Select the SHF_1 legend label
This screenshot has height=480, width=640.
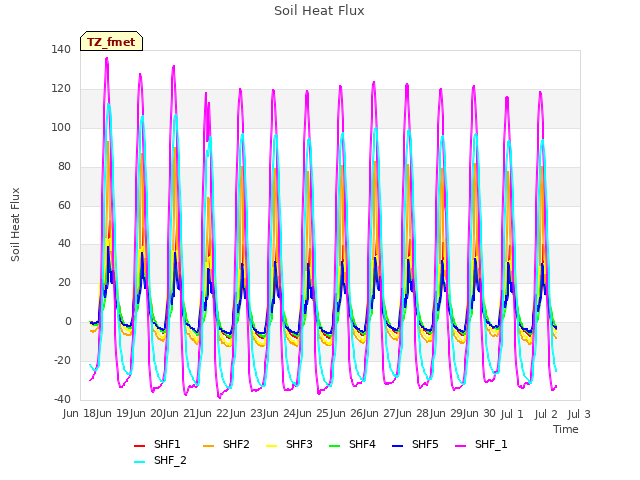[x=491, y=444]
